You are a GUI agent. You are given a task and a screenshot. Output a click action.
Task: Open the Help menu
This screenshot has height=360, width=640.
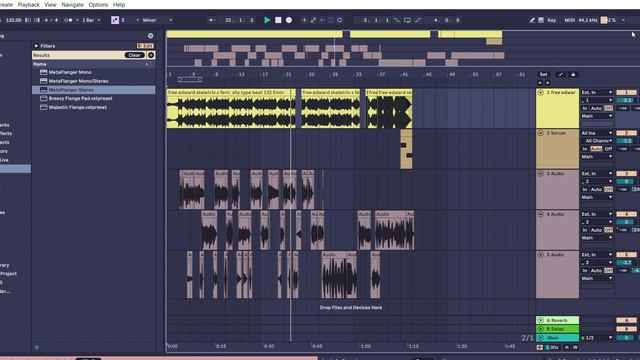[x=119, y=4]
